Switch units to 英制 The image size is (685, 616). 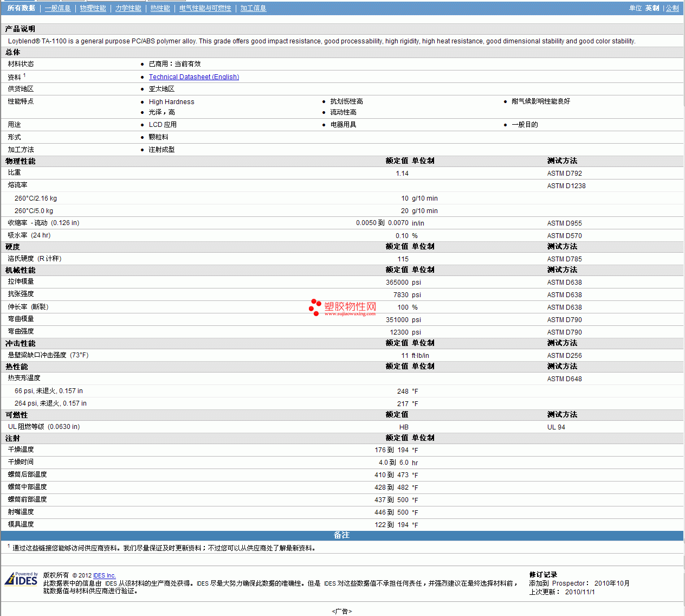[x=652, y=8]
